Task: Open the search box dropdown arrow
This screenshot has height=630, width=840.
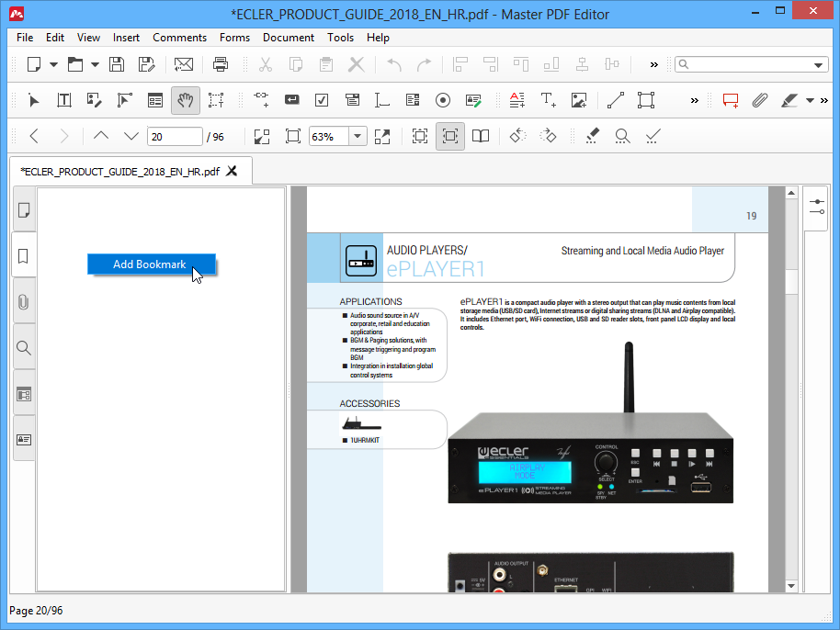Action: [818, 65]
